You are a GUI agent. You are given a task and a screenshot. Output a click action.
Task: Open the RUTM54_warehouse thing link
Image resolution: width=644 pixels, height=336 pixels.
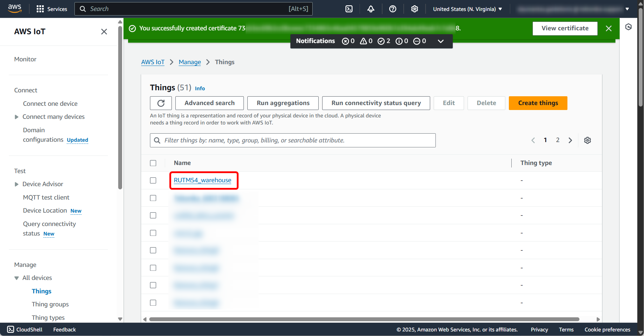203,180
